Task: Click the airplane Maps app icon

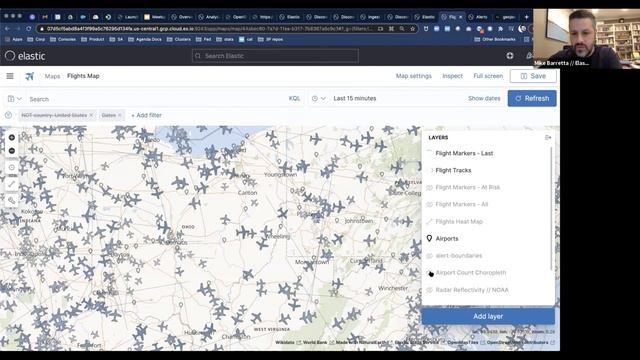Action: coord(30,76)
